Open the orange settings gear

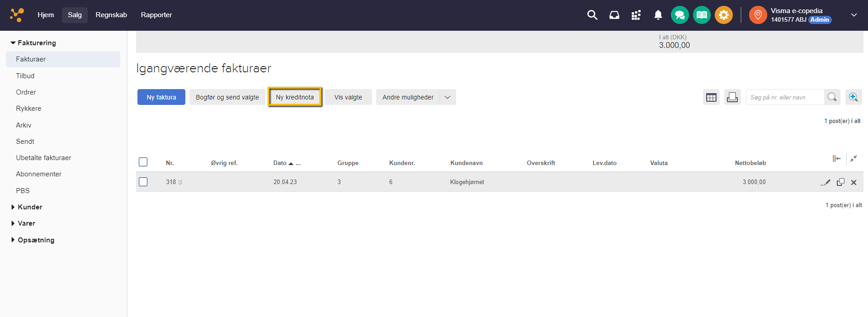click(723, 15)
